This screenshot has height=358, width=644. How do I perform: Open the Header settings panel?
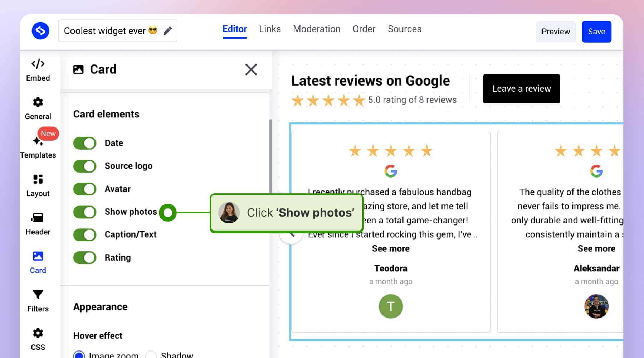click(x=38, y=223)
